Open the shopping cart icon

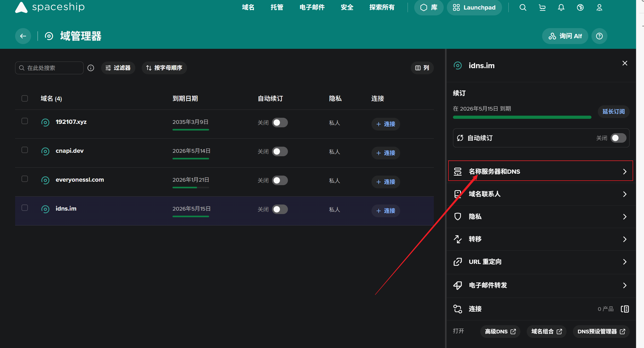coord(542,7)
